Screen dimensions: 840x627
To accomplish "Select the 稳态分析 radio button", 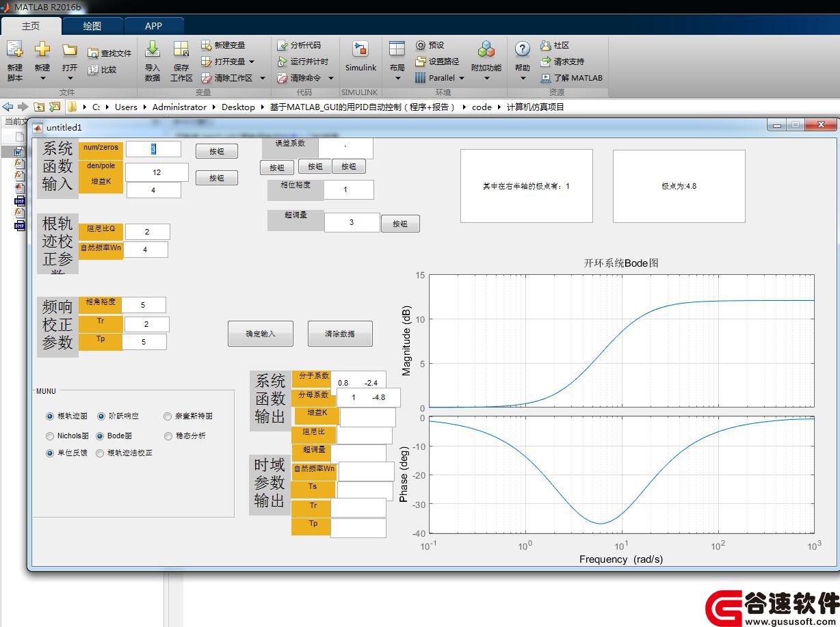I will tap(168, 436).
